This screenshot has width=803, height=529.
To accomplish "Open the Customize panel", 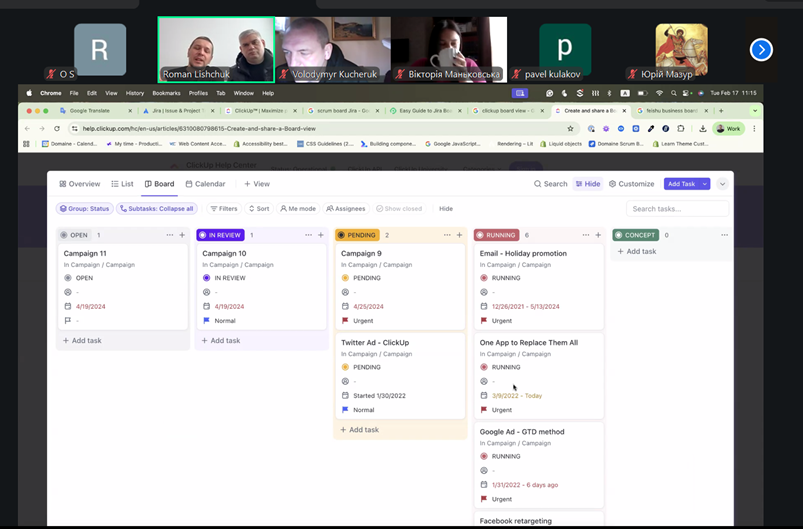I will tap(631, 184).
